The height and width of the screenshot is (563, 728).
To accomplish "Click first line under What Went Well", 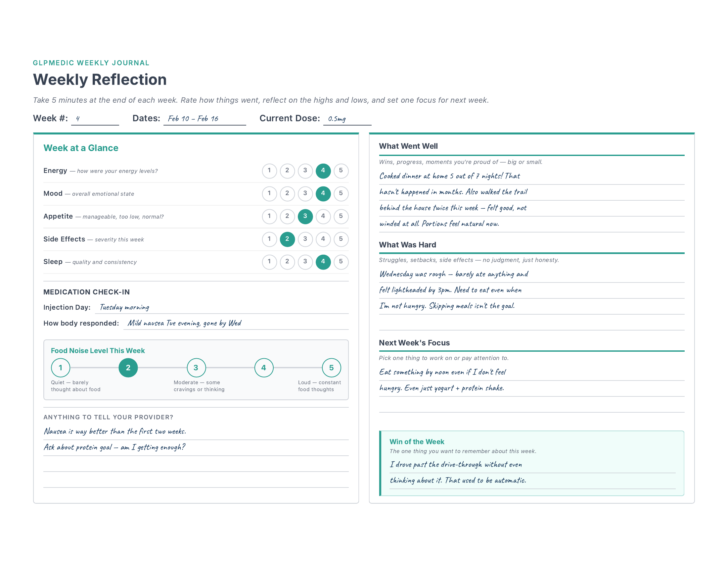I will click(531, 177).
